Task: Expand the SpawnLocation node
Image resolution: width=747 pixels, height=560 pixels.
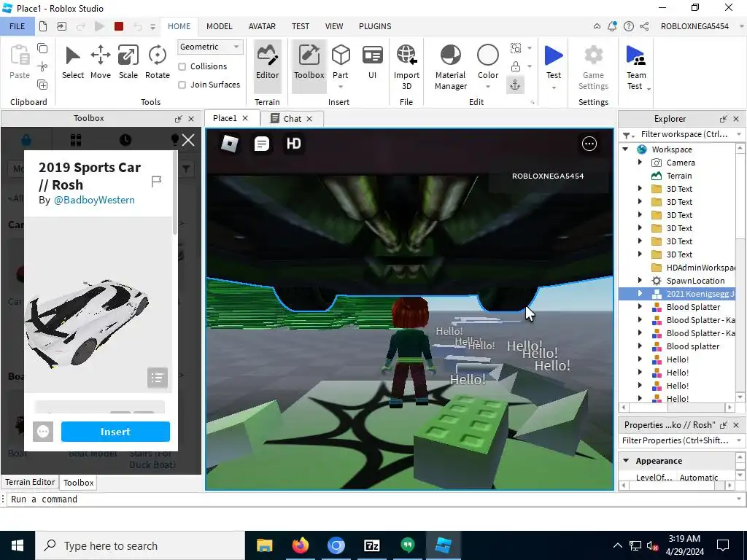Action: [640, 281]
